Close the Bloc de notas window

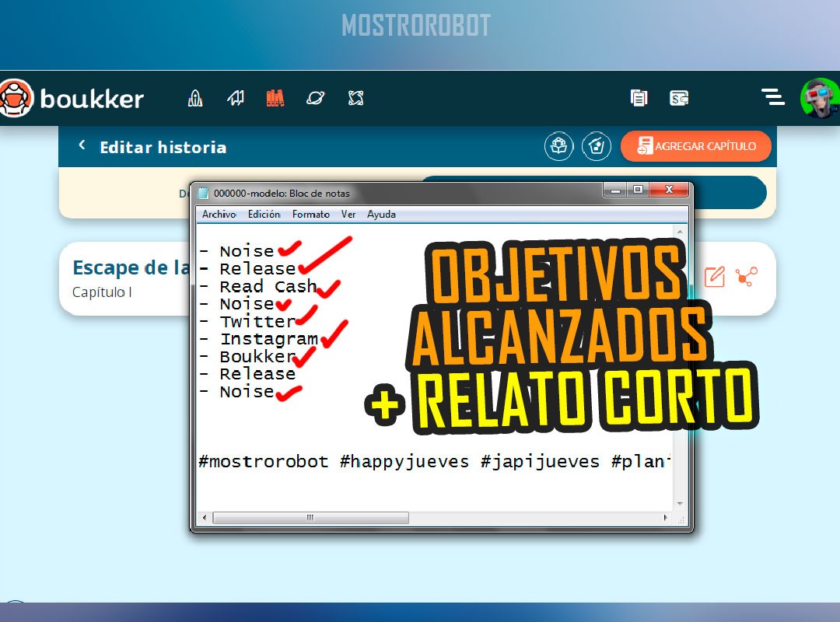(669, 190)
